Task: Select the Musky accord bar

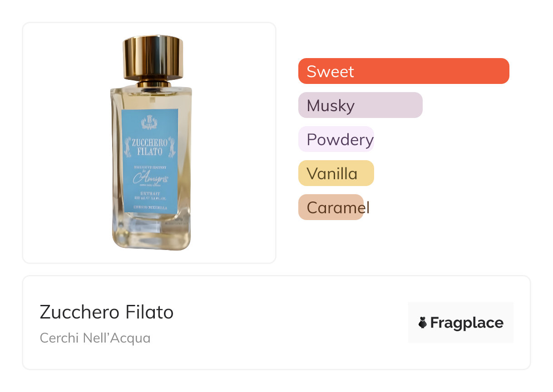Action: click(x=360, y=105)
